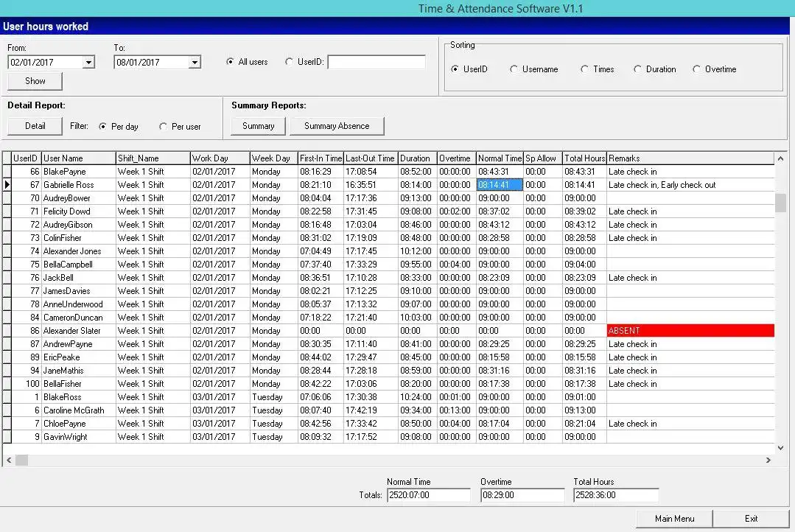795x532 pixels.
Task: Click the 10:24:00 duration cell for BlakeRoss
Action: [x=418, y=397]
